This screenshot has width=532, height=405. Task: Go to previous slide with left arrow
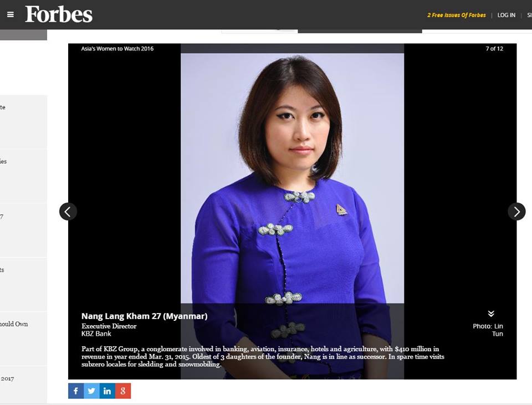pos(68,212)
